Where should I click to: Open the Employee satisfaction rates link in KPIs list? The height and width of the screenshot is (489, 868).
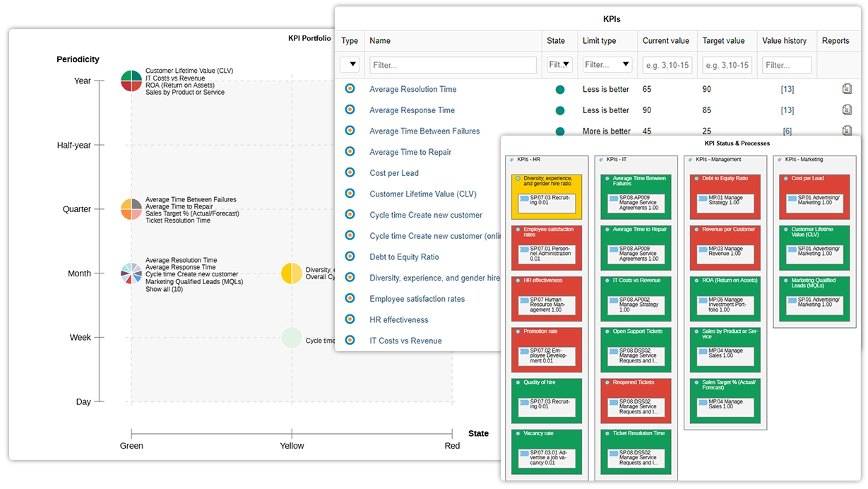click(417, 299)
